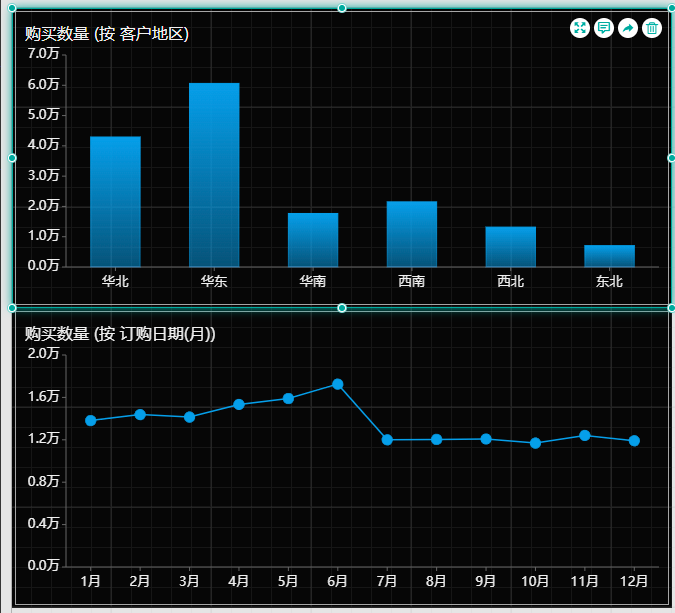Viewport: 675px width, 613px height.
Task: Delete the chart with the trash icon
Action: point(652,28)
